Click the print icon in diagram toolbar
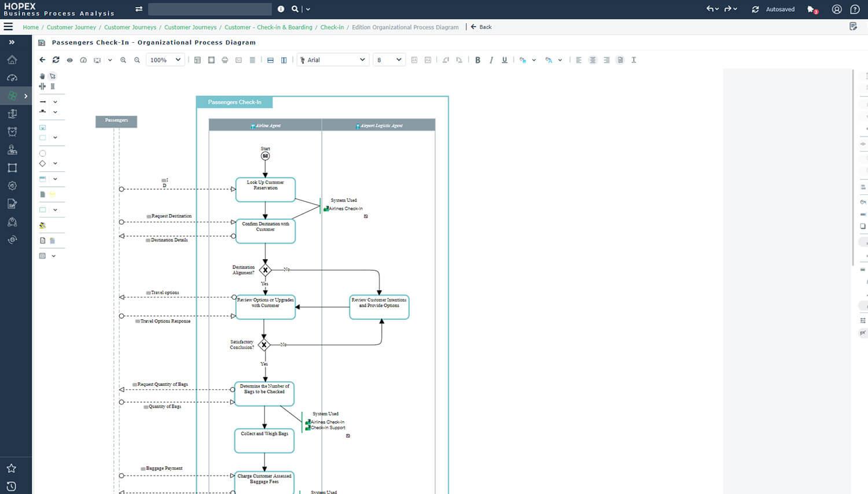Image resolution: width=868 pixels, height=494 pixels. point(225,60)
